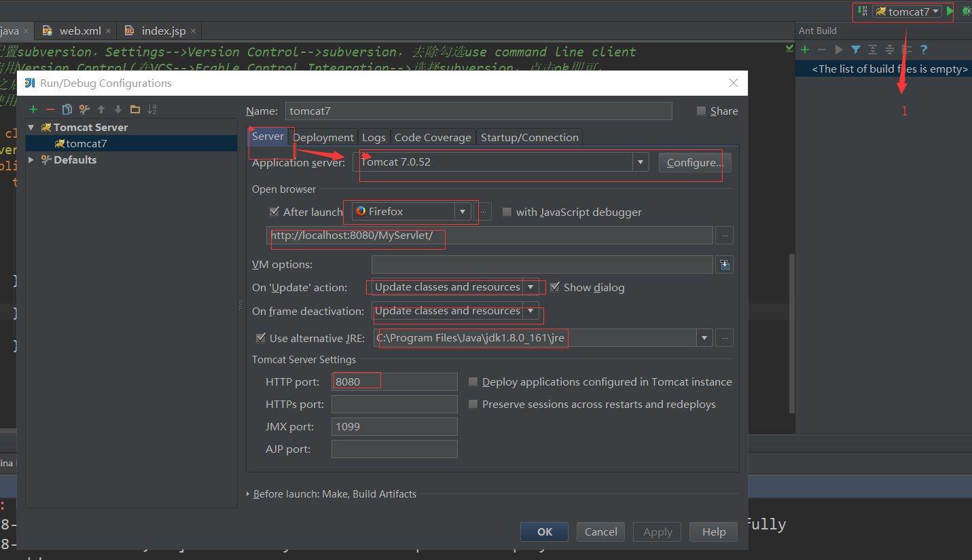This screenshot has height=560, width=972.
Task: Enable Preserve sessions across restarts and redeploys
Action: pyautogui.click(x=473, y=405)
